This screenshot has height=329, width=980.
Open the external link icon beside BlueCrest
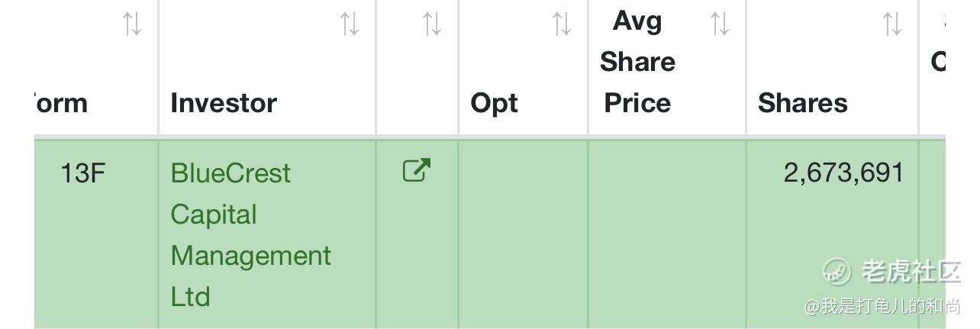pos(417,170)
